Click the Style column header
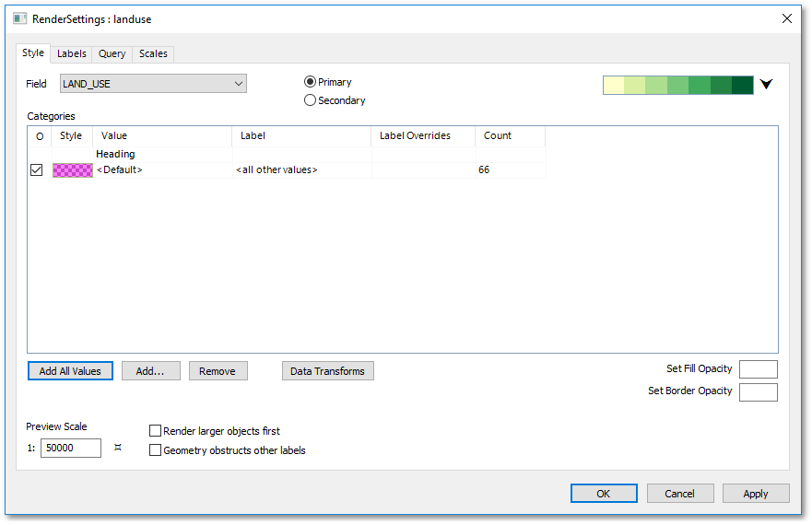The image size is (812, 525). point(72,135)
